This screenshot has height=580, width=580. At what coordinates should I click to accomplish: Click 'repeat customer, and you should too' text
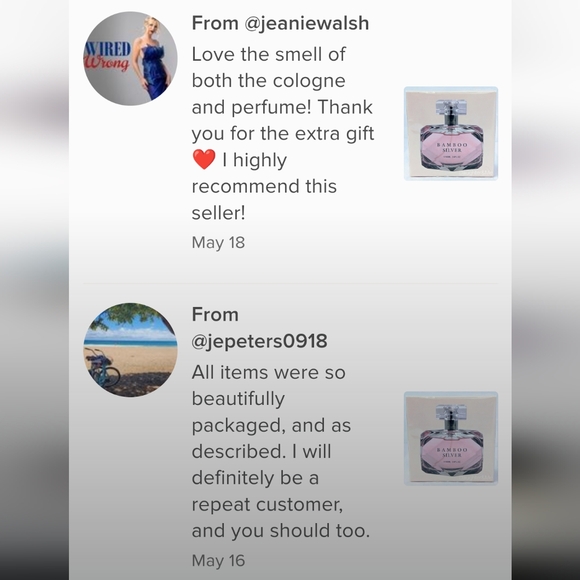pyautogui.click(x=281, y=517)
